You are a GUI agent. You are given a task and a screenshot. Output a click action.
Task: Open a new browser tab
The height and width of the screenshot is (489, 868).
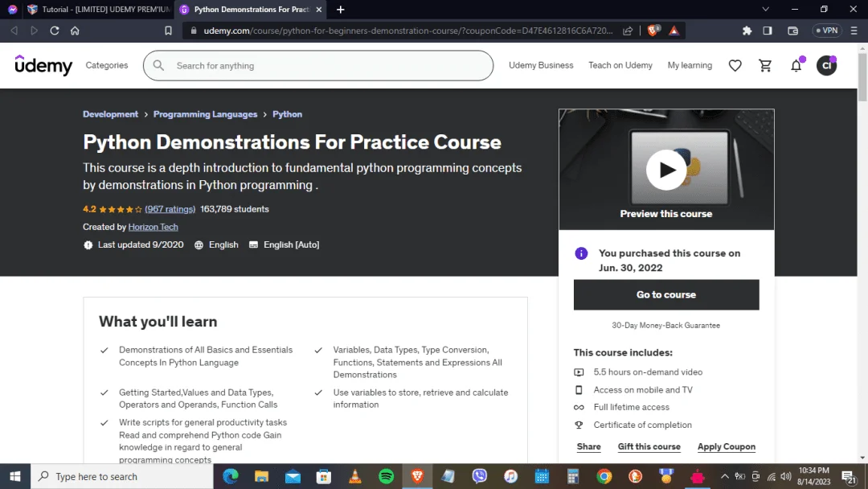pyautogui.click(x=341, y=10)
